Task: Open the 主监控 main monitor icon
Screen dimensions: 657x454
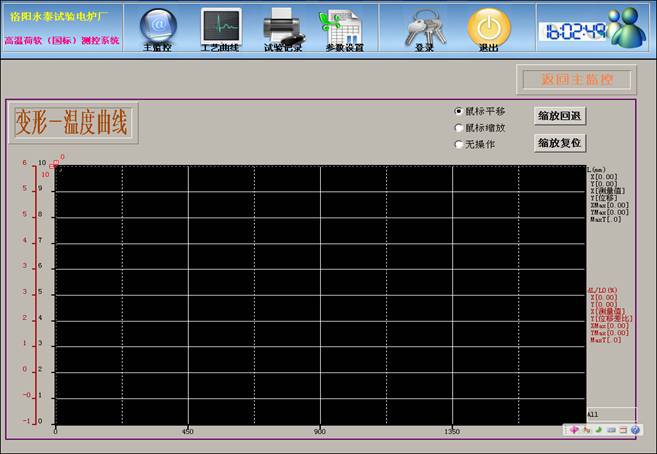Action: pyautogui.click(x=157, y=27)
